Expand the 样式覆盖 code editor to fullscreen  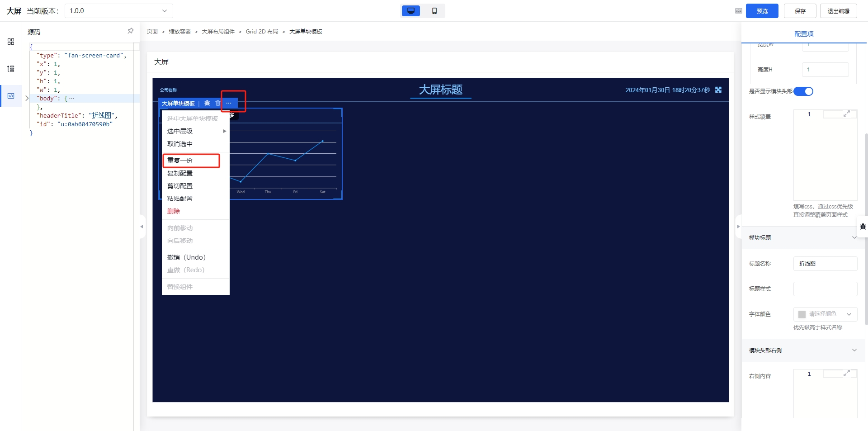point(846,114)
